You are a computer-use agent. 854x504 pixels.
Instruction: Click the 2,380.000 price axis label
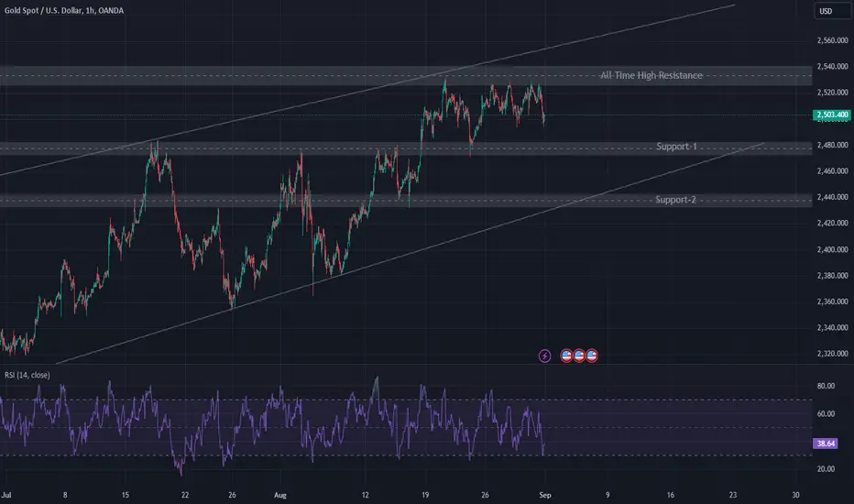pos(832,276)
